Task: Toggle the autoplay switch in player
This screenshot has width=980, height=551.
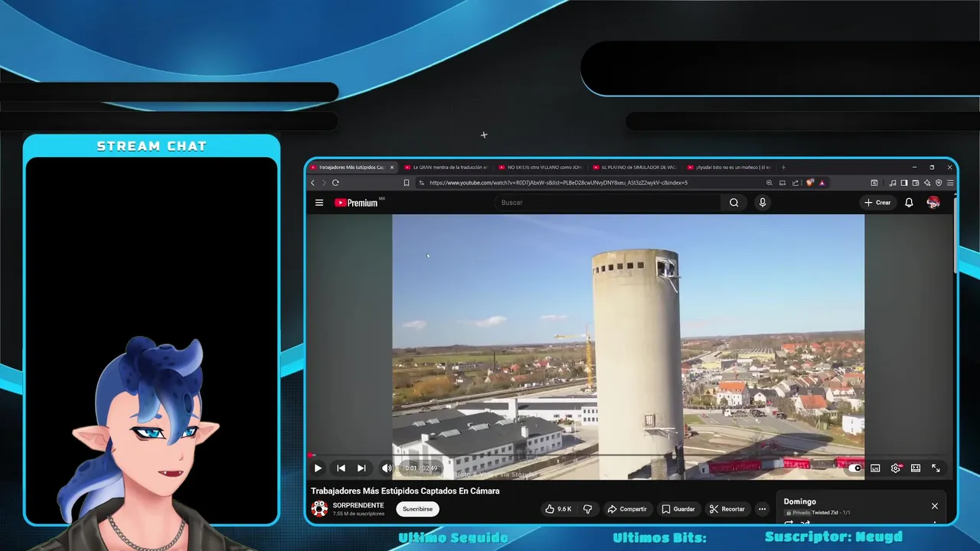Action: pyautogui.click(x=854, y=468)
